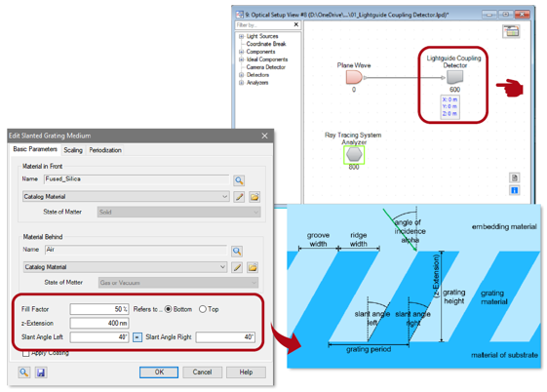Click the save disk icon in dialog footer
Screen dimensions: 547x392
point(41,372)
